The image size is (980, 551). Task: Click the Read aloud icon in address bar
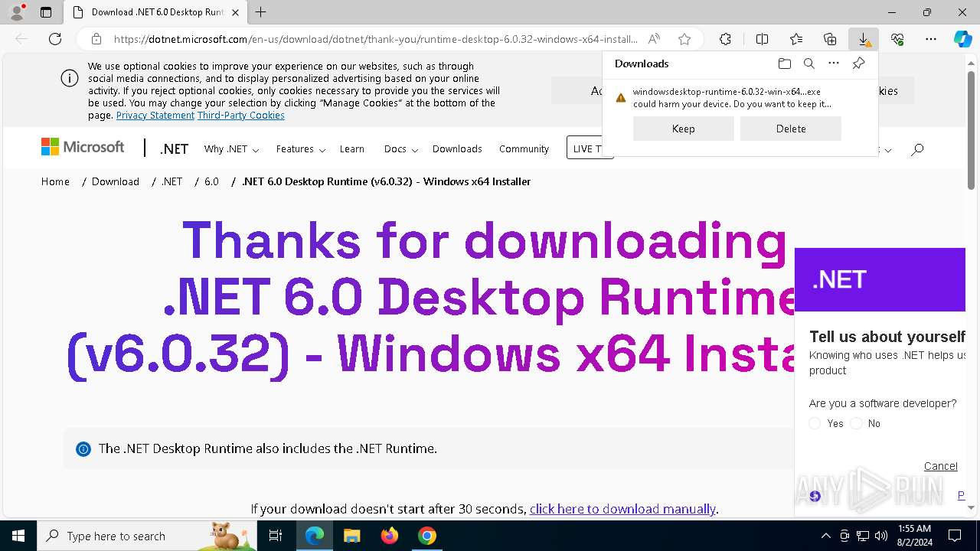tap(654, 39)
